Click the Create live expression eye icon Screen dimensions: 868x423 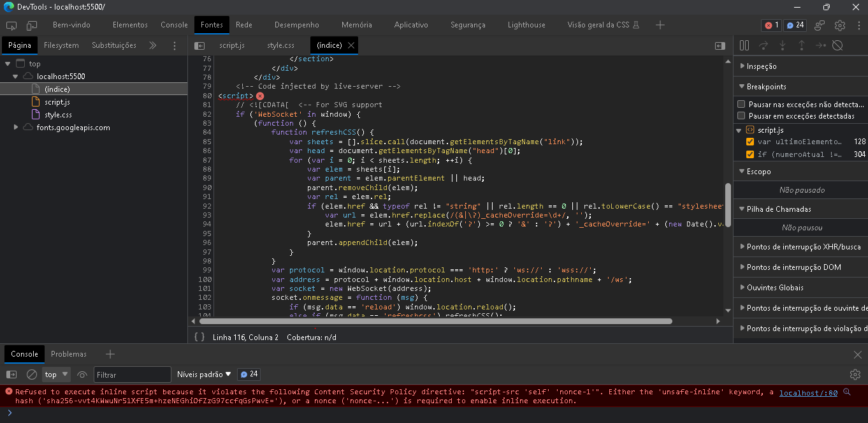[x=82, y=375]
